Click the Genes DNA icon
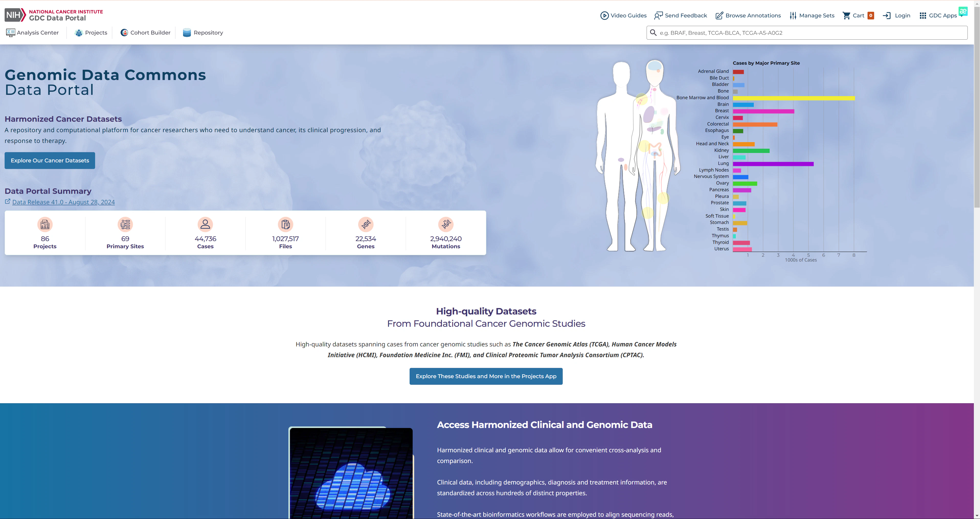 click(366, 224)
